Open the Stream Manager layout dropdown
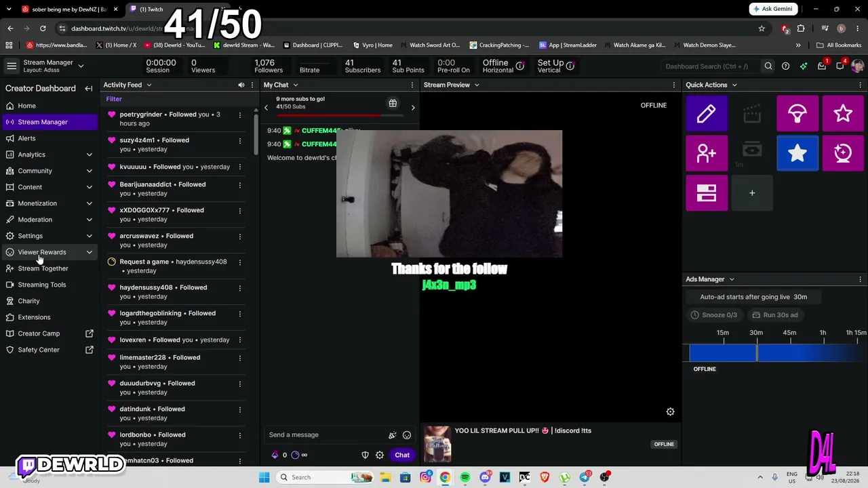The width and height of the screenshot is (868, 488). click(x=81, y=66)
